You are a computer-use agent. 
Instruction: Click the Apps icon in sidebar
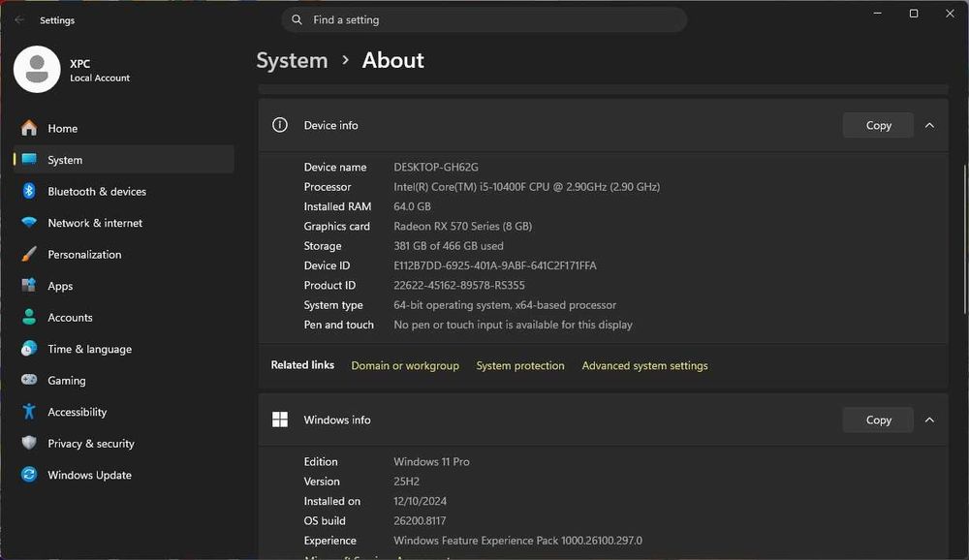click(29, 285)
